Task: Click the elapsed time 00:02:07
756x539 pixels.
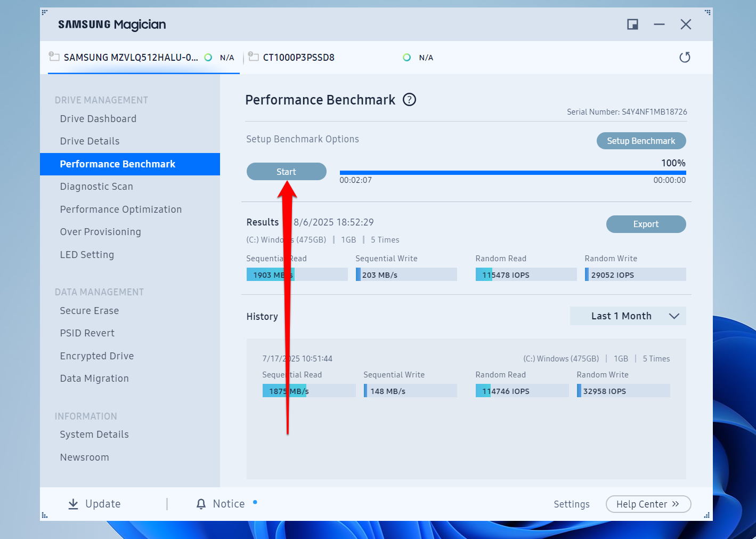Action: pos(356,180)
